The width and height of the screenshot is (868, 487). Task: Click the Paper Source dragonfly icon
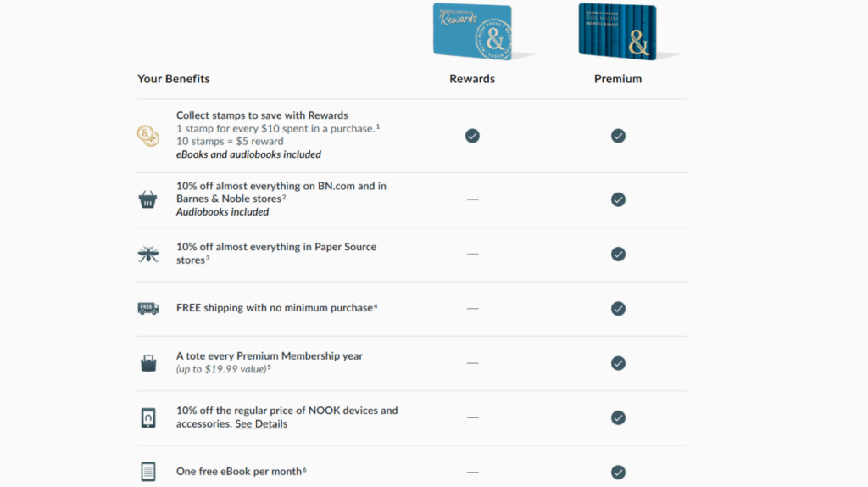click(148, 254)
